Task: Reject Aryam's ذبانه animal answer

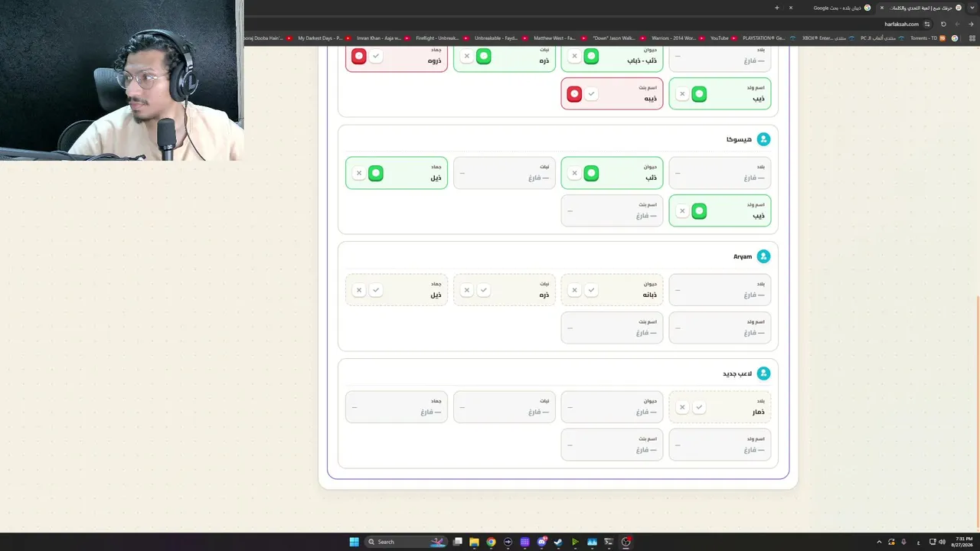Action: 574,290
